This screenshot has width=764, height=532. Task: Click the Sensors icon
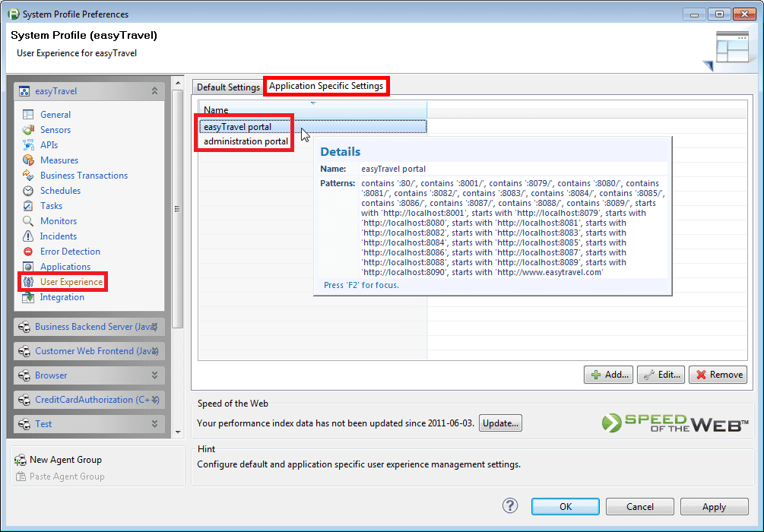(28, 130)
